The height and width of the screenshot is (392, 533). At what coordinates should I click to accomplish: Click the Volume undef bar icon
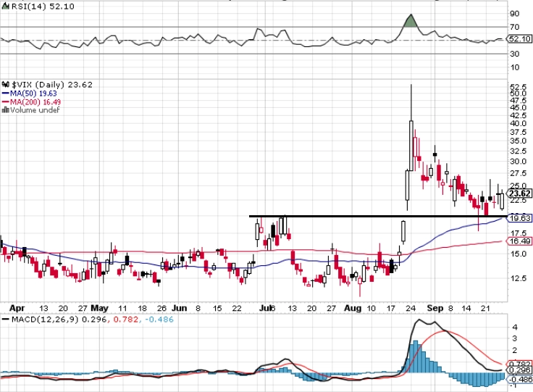[6, 110]
